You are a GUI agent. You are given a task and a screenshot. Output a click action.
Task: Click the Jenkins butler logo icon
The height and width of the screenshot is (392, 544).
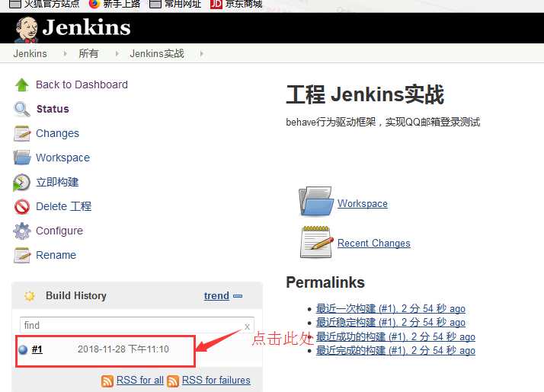(x=26, y=30)
